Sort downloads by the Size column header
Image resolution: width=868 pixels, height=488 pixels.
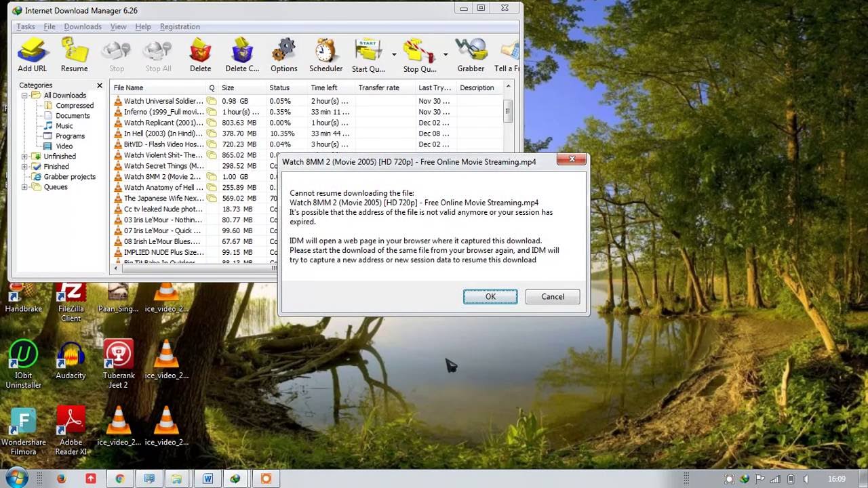pos(242,87)
